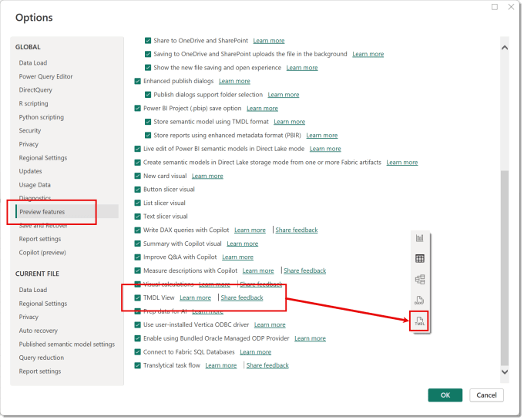Select Preview features in Global section
This screenshot has width=524, height=420.
click(67, 213)
